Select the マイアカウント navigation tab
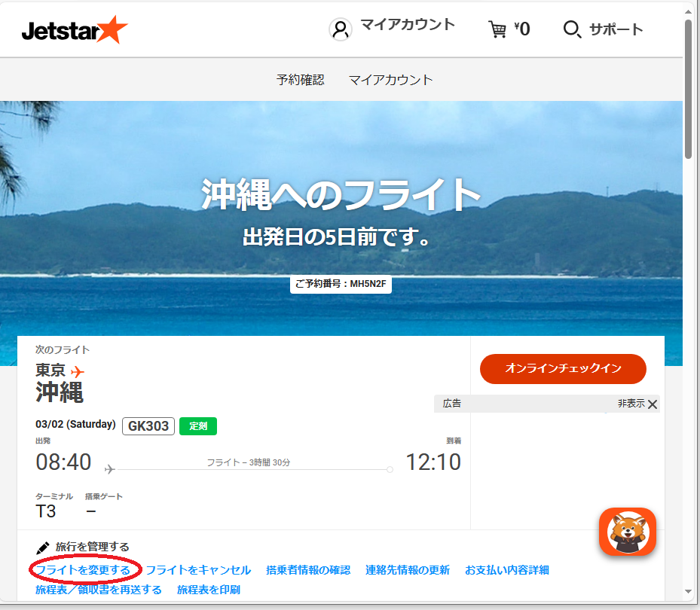Image resolution: width=700 pixels, height=610 pixels. (x=390, y=80)
